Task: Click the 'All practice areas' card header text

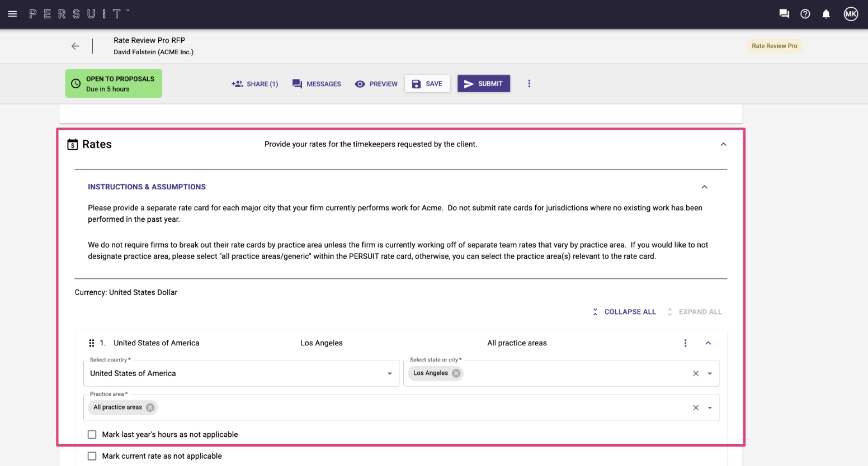Action: pyautogui.click(x=517, y=343)
